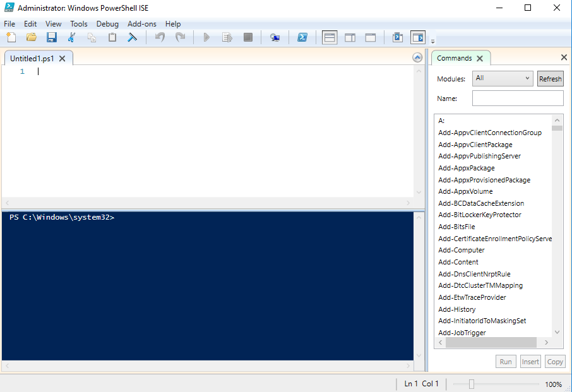
Task: Click command list scroll down arrow
Action: pyautogui.click(x=557, y=332)
